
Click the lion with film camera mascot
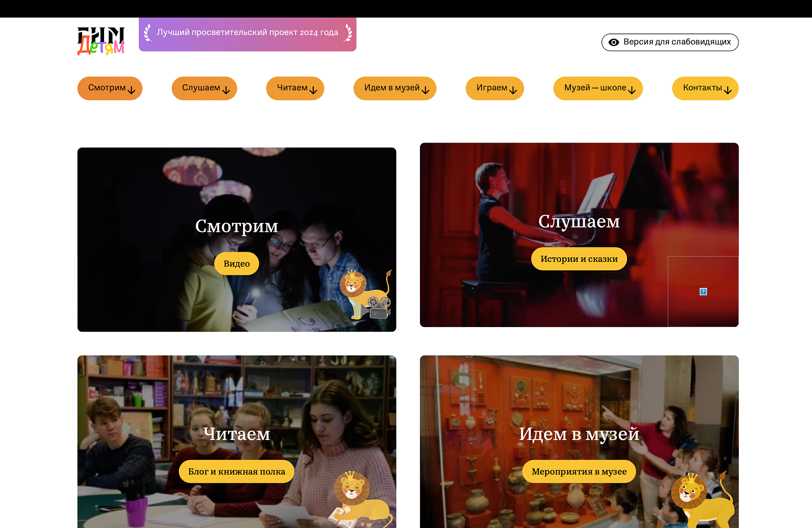(365, 295)
